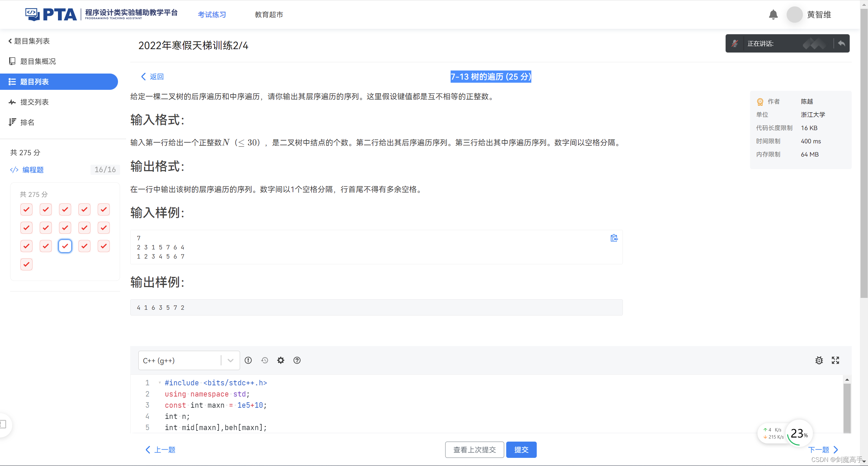868x466 pixels.
Task: Unmute the microphone in the speaking bar
Action: coord(734,43)
